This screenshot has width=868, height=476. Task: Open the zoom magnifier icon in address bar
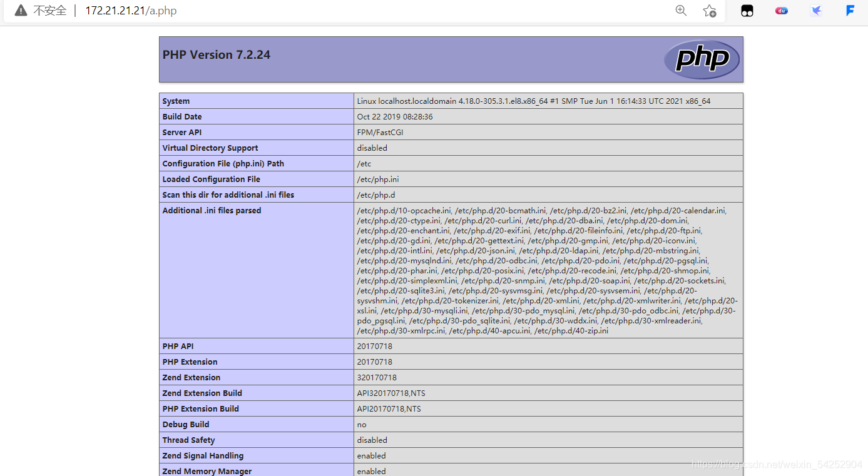coord(682,10)
